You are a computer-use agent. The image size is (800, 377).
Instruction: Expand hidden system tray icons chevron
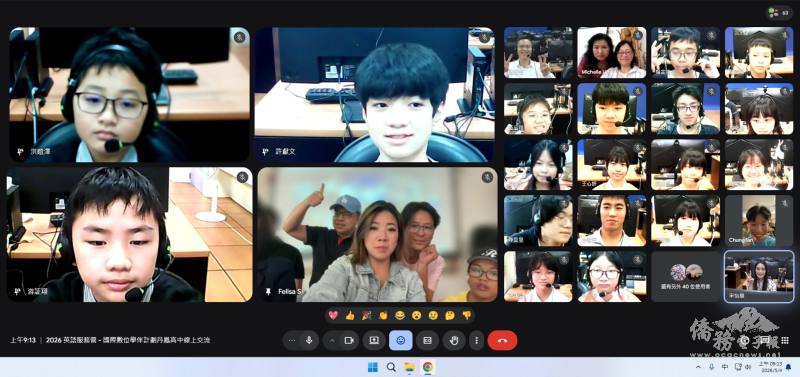click(x=698, y=367)
